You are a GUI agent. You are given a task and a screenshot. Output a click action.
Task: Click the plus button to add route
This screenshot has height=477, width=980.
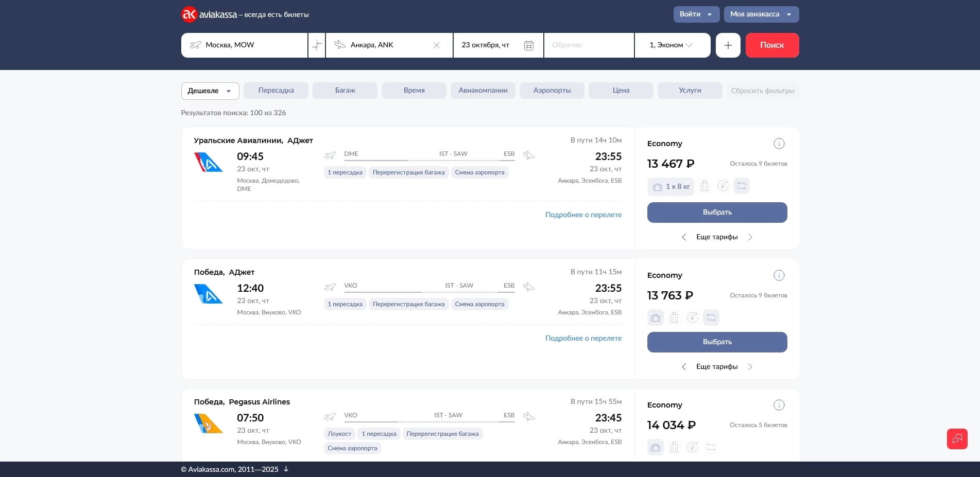pyautogui.click(x=728, y=45)
